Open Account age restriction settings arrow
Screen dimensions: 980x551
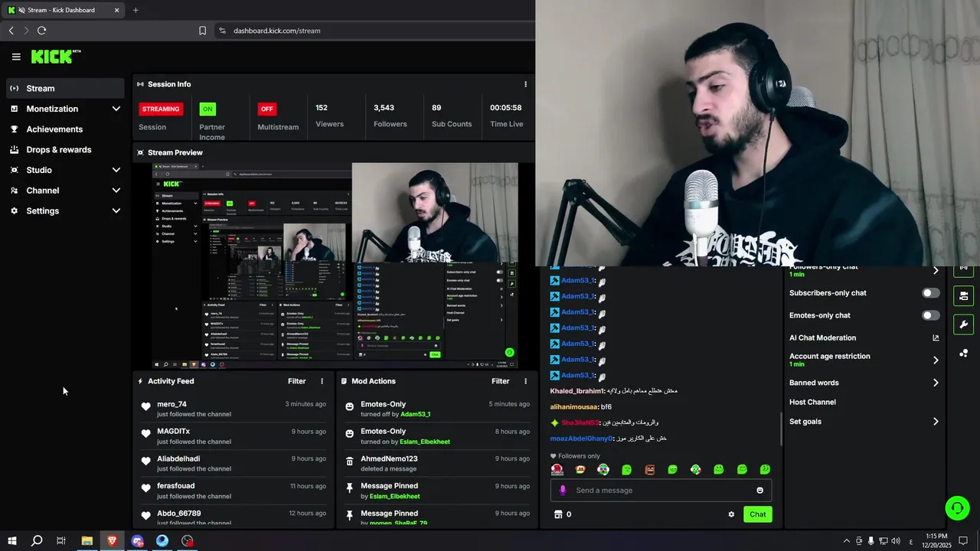pyautogui.click(x=936, y=360)
